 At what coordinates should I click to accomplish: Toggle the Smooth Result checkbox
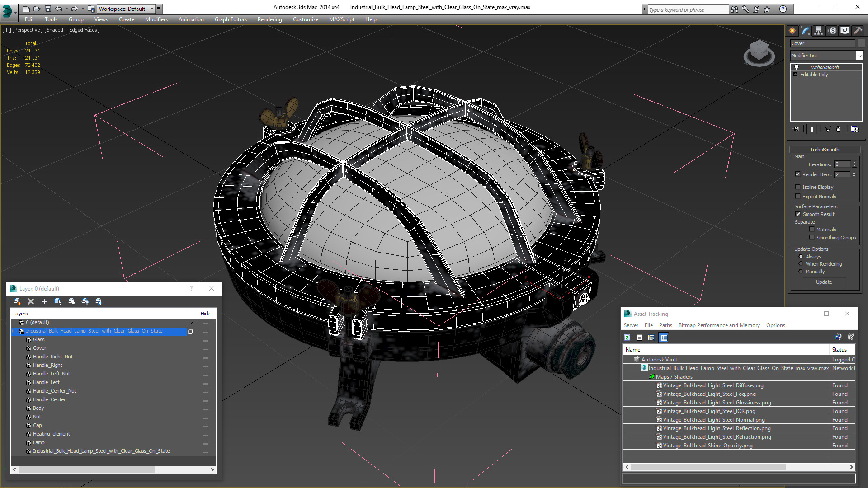(798, 214)
